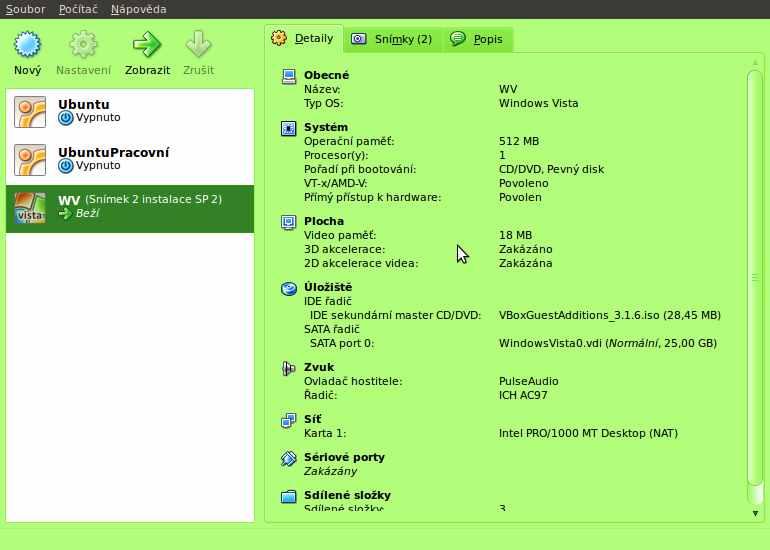Click the Povolen hardware access value
The width and height of the screenshot is (770, 550).
(521, 197)
